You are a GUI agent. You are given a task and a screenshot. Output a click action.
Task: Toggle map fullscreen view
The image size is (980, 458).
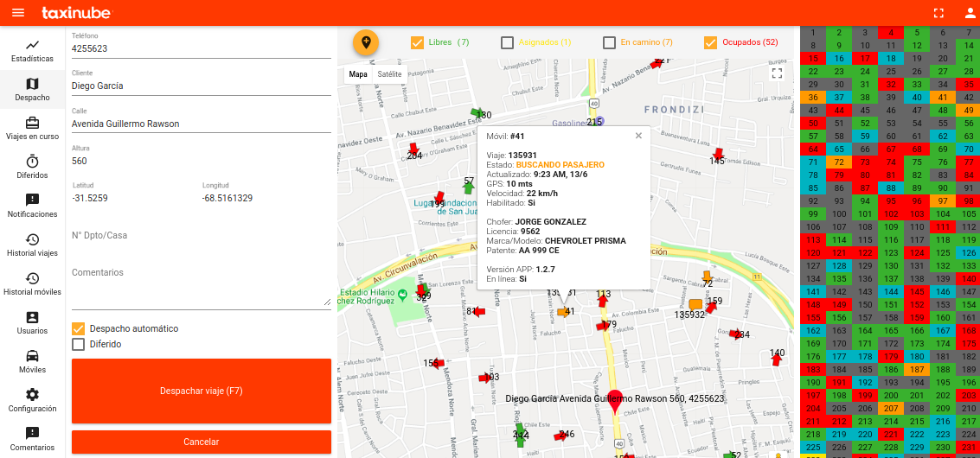tap(777, 73)
